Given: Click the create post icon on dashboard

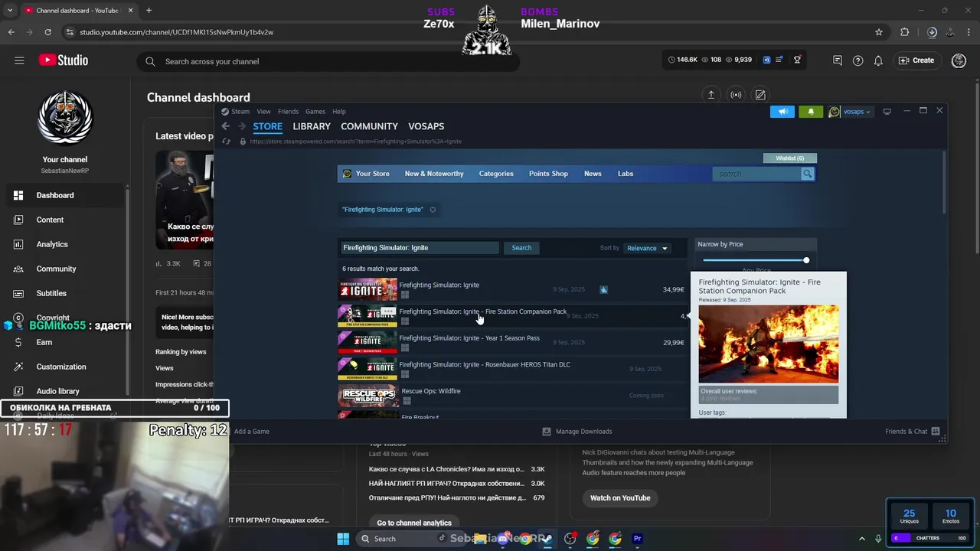Looking at the screenshot, I should pyautogui.click(x=760, y=95).
